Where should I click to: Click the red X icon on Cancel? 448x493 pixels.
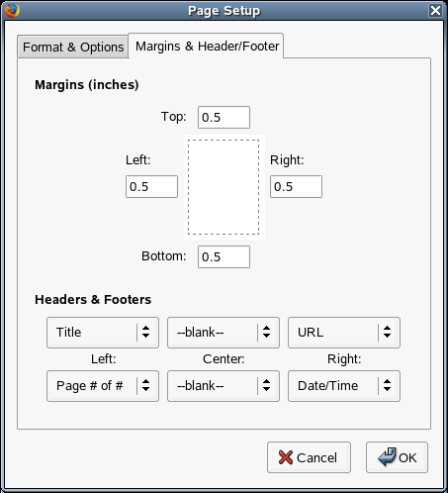pyautogui.click(x=286, y=457)
